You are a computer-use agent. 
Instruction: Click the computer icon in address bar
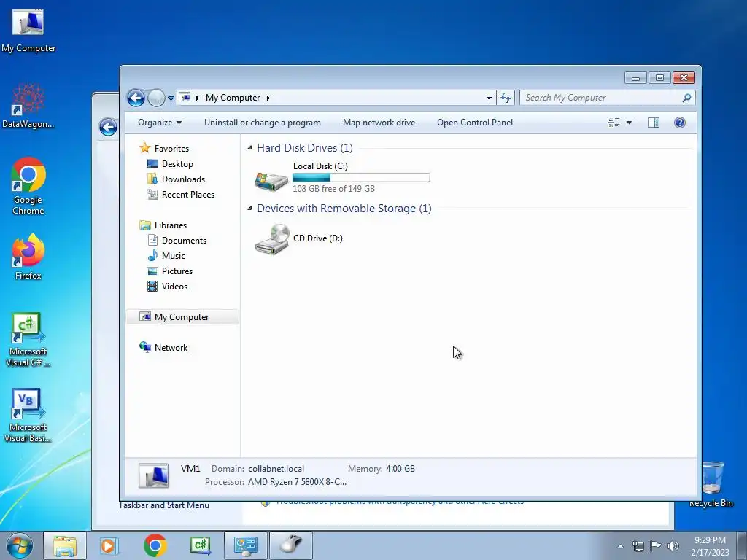pyautogui.click(x=185, y=98)
